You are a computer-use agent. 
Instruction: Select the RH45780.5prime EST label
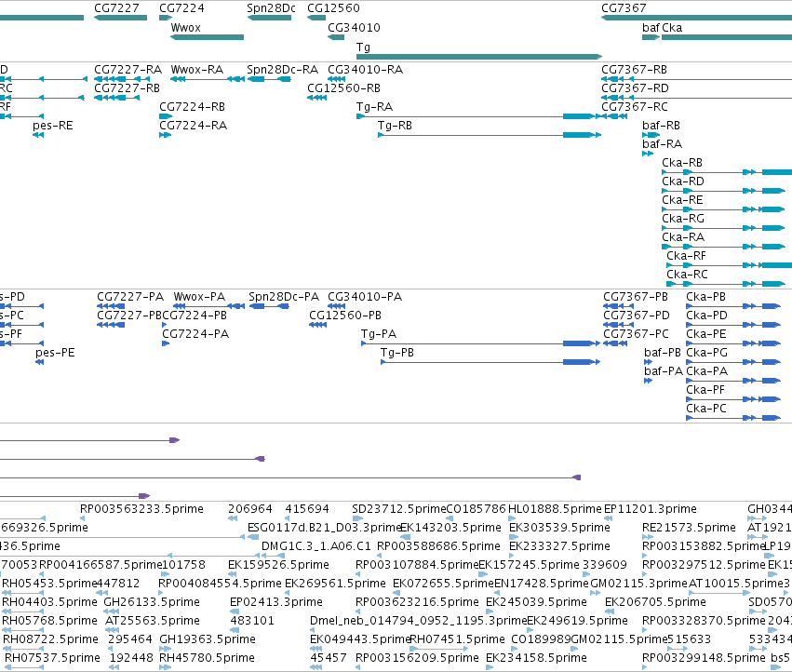(x=208, y=658)
